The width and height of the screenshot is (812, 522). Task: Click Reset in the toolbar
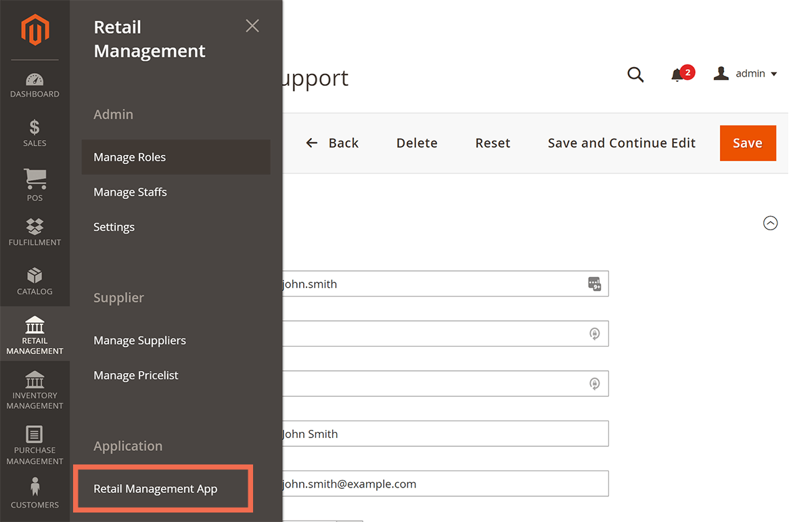pyautogui.click(x=493, y=143)
